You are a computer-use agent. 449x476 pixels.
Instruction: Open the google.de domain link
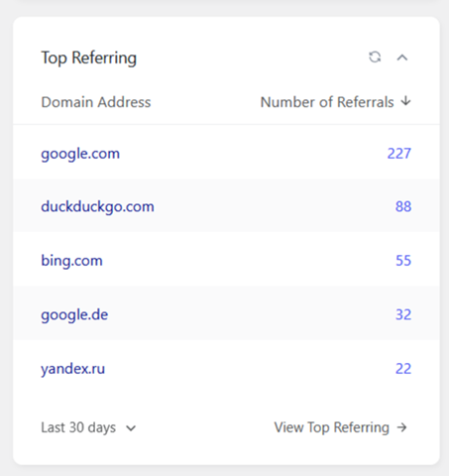(74, 314)
